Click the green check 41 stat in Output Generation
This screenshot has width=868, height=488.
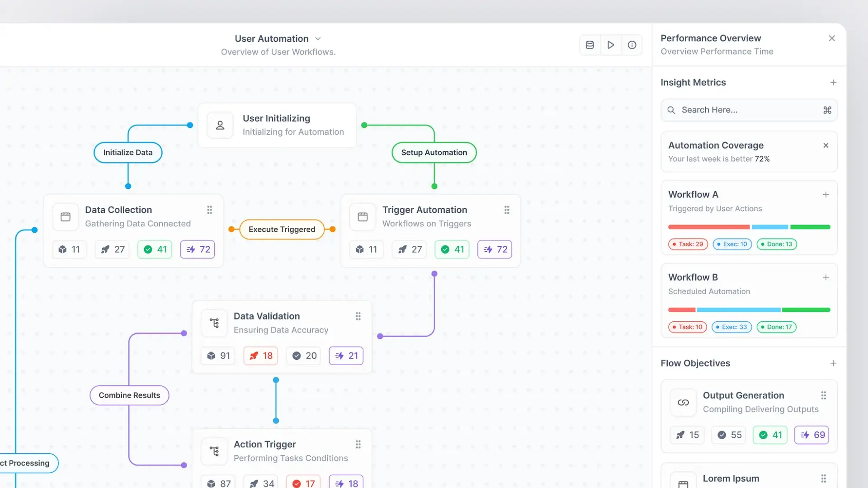point(770,435)
